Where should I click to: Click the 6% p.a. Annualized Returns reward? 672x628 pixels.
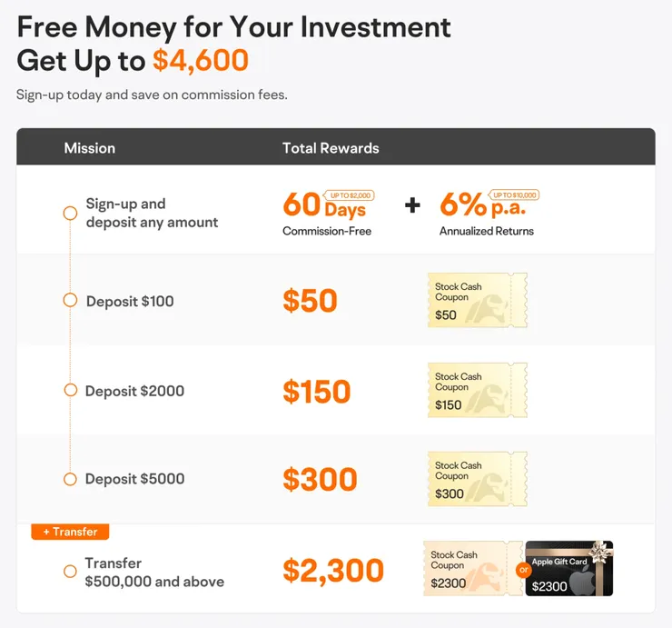pyautogui.click(x=486, y=213)
